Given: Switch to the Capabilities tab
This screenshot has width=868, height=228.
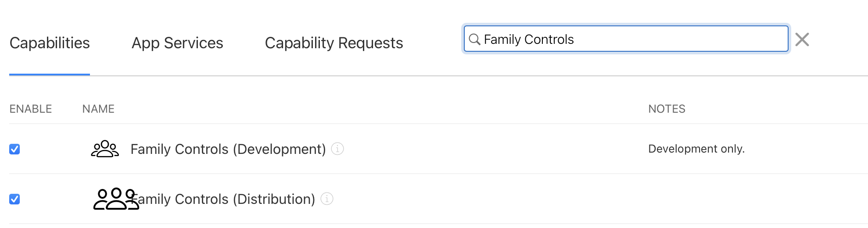Looking at the screenshot, I should (50, 43).
